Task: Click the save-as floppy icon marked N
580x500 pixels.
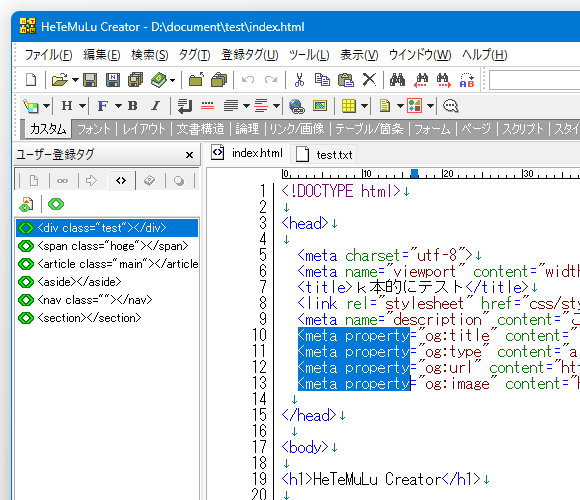Action: pyautogui.click(x=113, y=80)
